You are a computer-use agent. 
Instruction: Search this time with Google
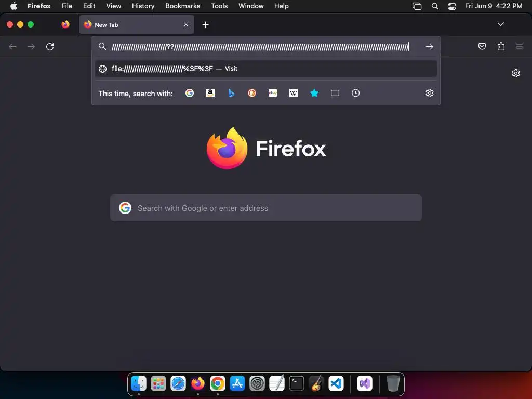190,93
